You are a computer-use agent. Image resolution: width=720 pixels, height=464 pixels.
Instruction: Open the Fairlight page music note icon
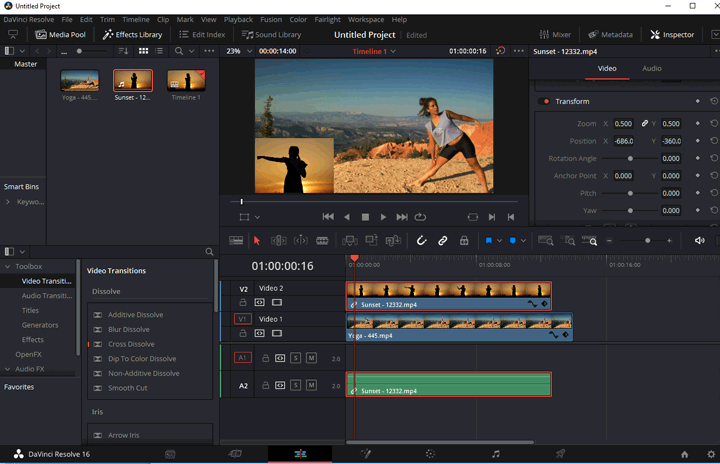tap(495, 454)
